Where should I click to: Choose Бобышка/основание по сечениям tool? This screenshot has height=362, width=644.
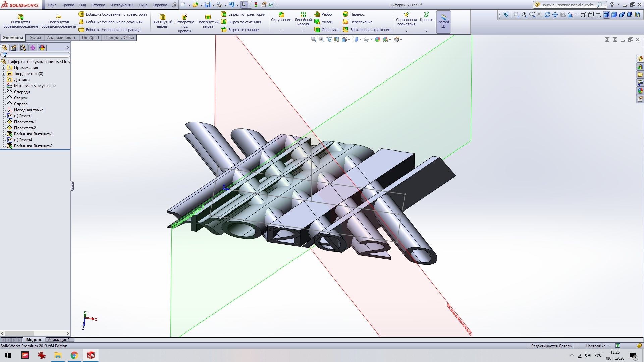(x=111, y=22)
